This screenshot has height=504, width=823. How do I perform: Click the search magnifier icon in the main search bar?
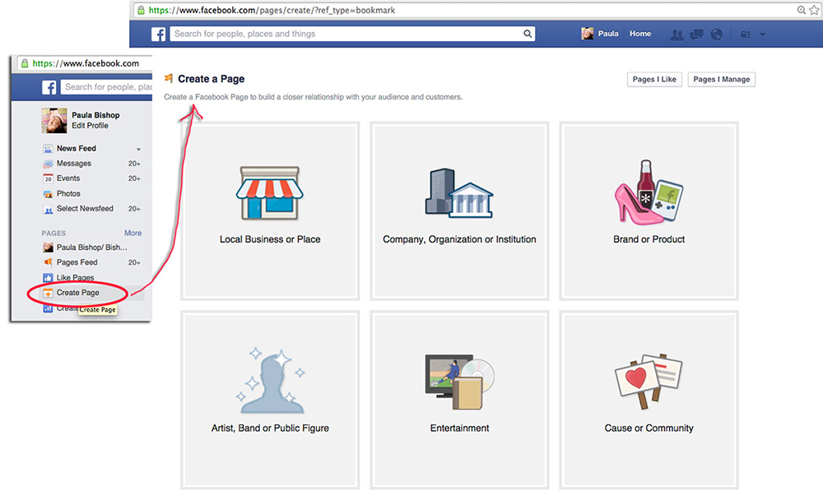pos(528,34)
